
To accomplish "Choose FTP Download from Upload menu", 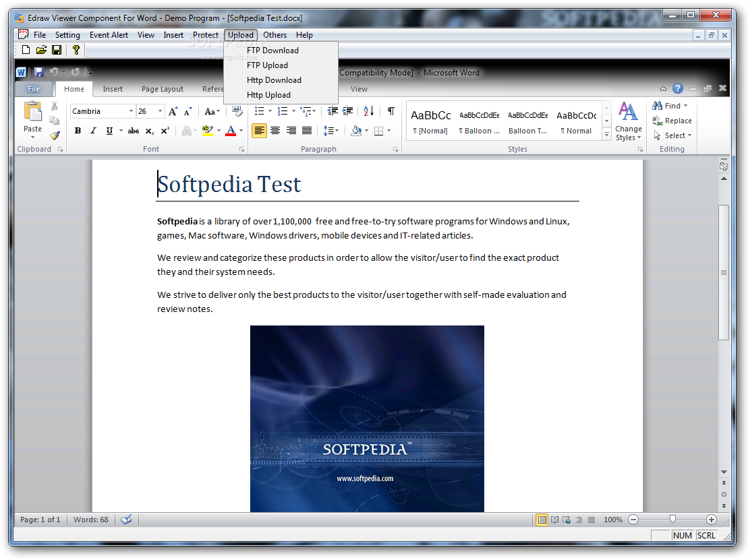I will 281,50.
